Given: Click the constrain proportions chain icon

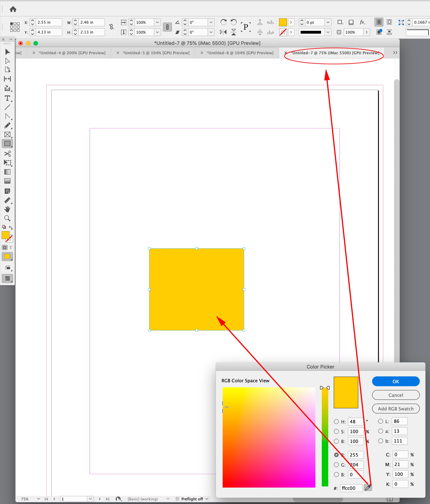Looking at the screenshot, I should pyautogui.click(x=167, y=27).
